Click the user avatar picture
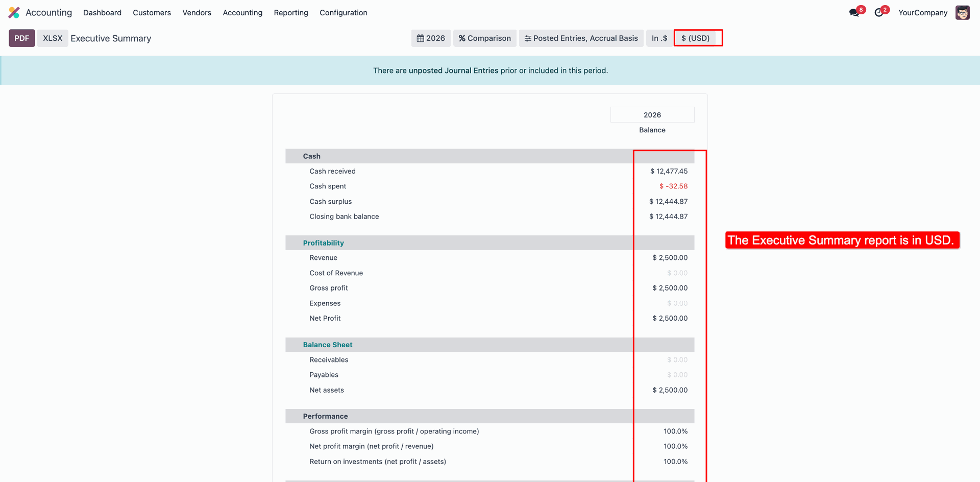980x482 pixels. (962, 13)
